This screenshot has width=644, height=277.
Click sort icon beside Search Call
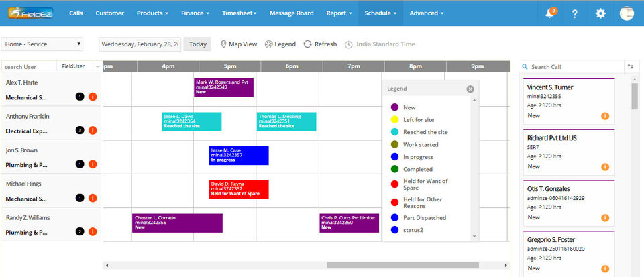coord(631,66)
